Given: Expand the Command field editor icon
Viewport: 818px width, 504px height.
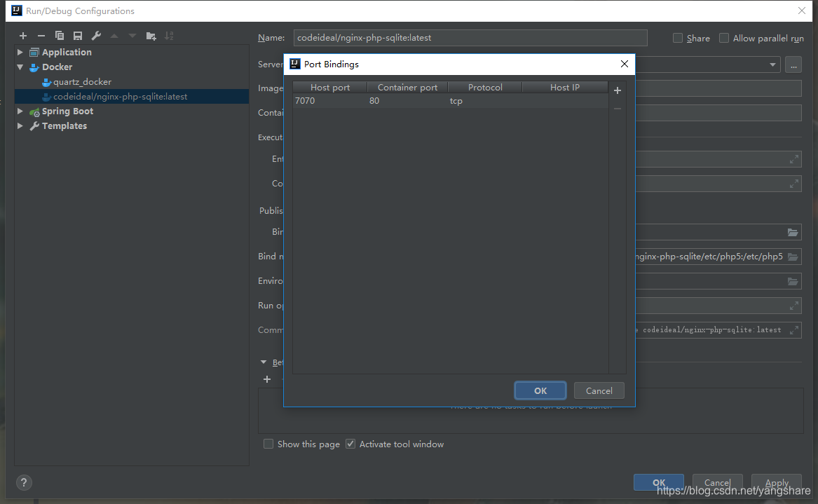Looking at the screenshot, I should click(794, 184).
